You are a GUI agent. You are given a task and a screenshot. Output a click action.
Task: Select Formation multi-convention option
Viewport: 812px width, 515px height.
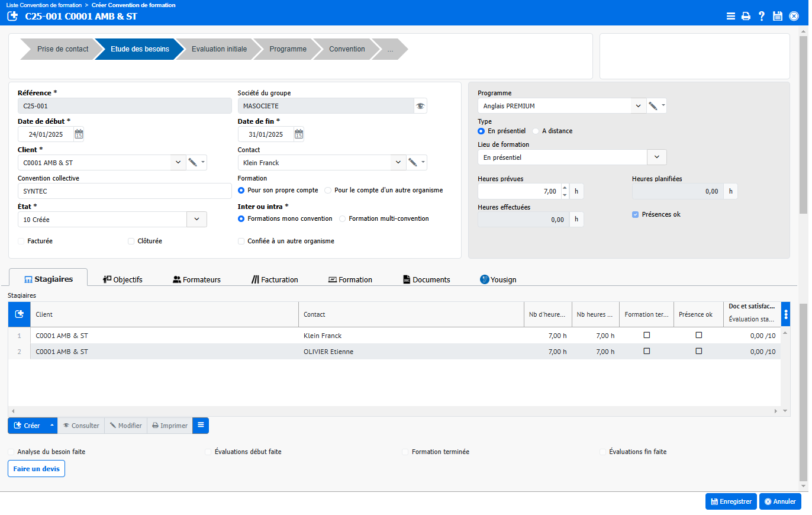click(x=343, y=218)
